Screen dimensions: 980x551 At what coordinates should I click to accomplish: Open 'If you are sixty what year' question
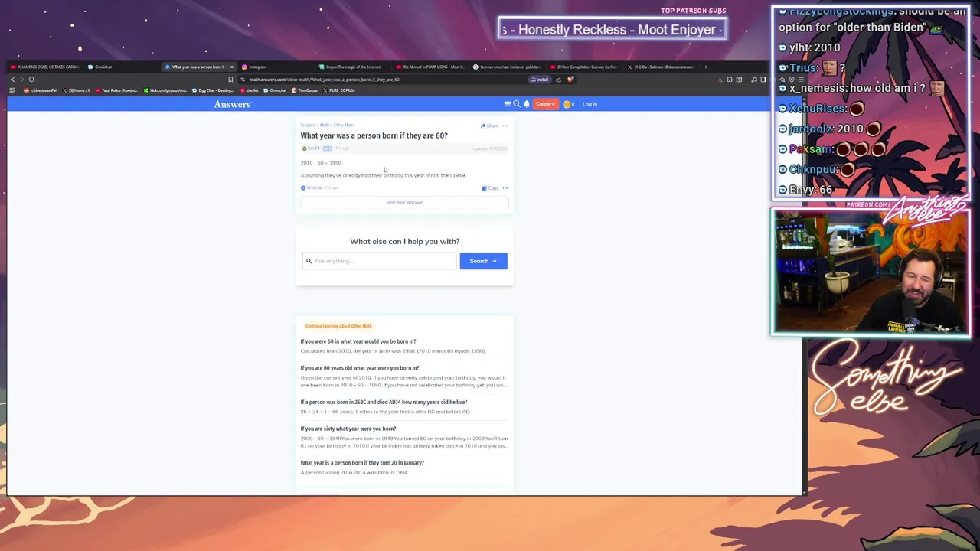[348, 429]
